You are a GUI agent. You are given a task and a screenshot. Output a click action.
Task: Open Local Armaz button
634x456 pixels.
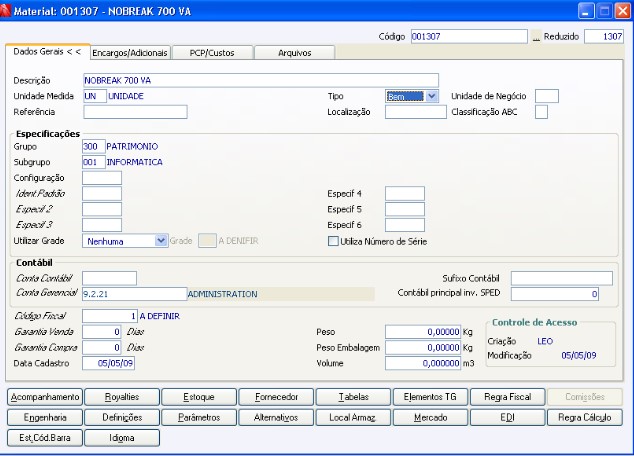pos(353,418)
